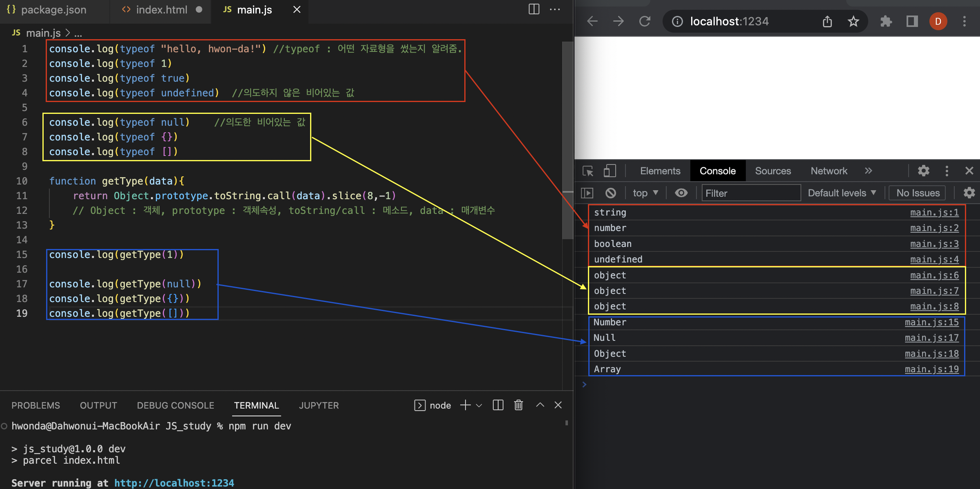Viewport: 980px width, 489px height.
Task: Open DevTools settings gear icon
Action: tap(923, 171)
